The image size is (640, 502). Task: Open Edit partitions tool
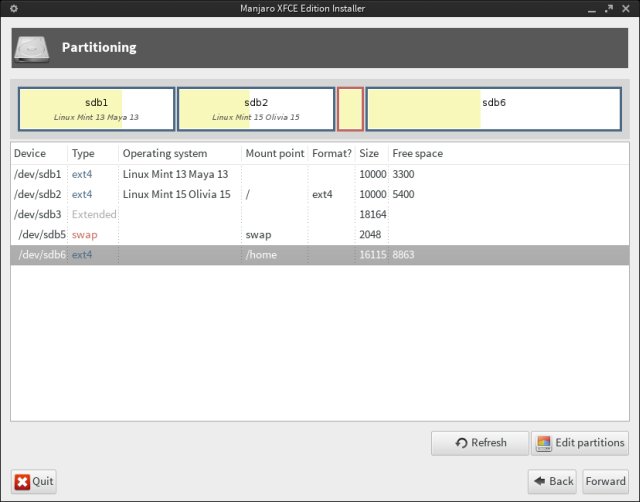(x=579, y=443)
